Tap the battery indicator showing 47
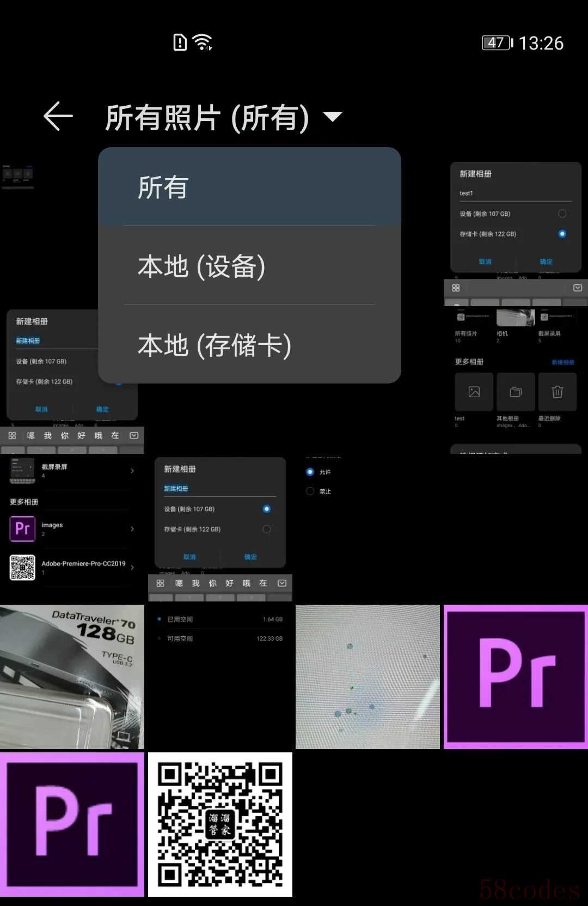Image resolution: width=588 pixels, height=906 pixels. coord(497,42)
